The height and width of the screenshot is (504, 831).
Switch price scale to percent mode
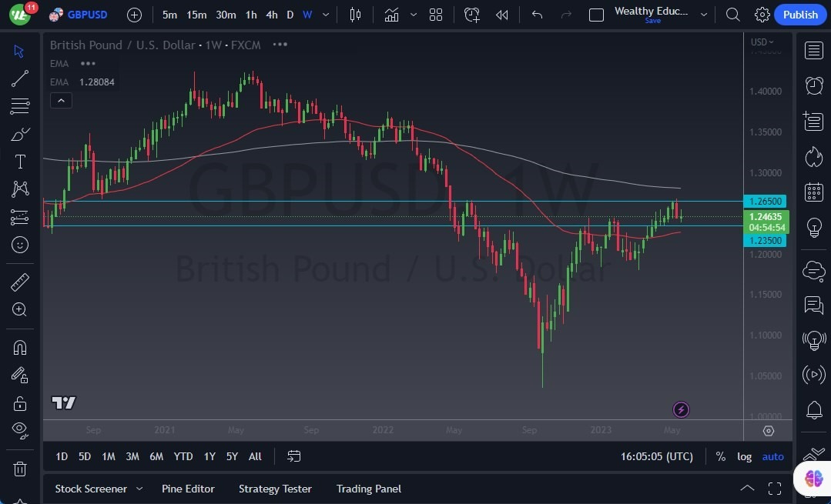coord(720,456)
